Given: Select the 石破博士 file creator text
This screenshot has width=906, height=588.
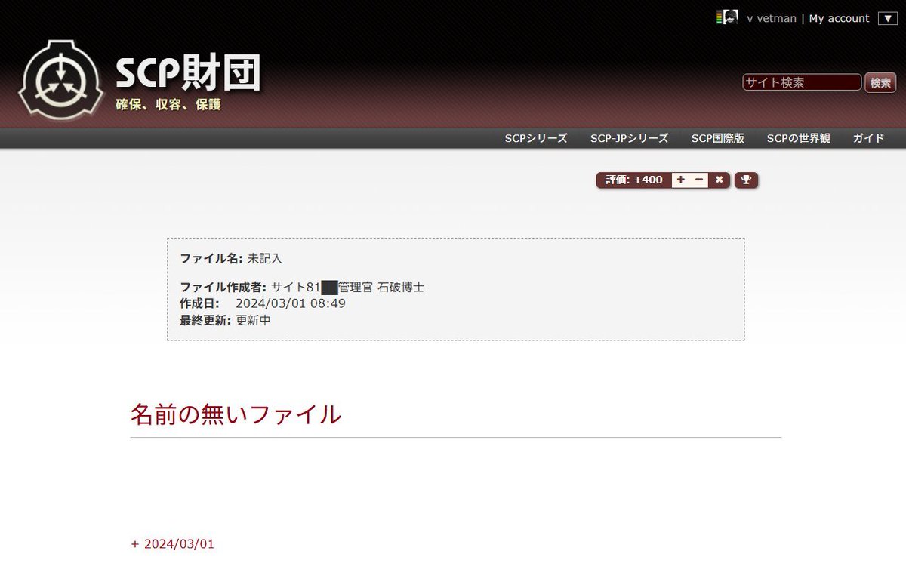Looking at the screenshot, I should (401, 288).
